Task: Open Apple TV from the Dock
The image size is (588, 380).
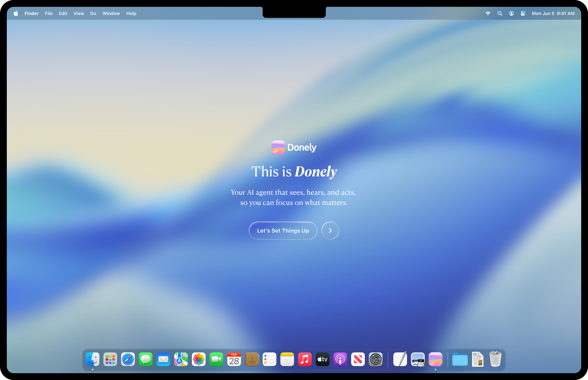Action: click(x=323, y=359)
